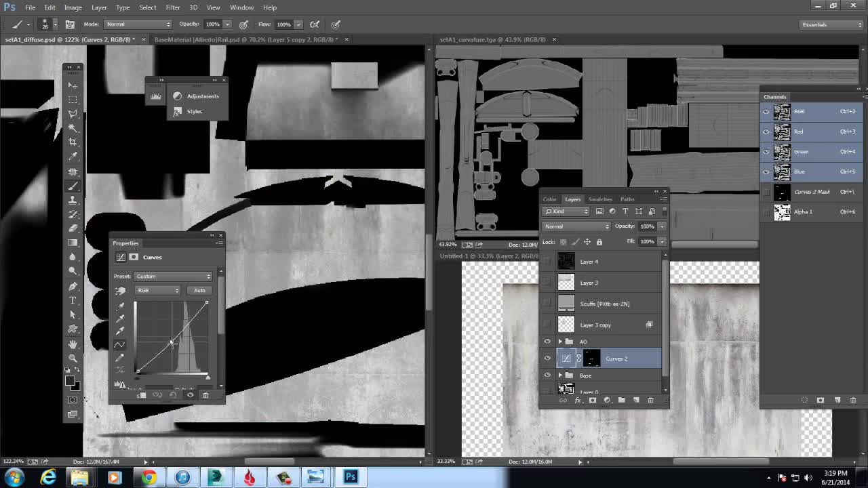Viewport: 868px width, 488px height.
Task: Select the Hand tool
Action: pyautogui.click(x=73, y=344)
